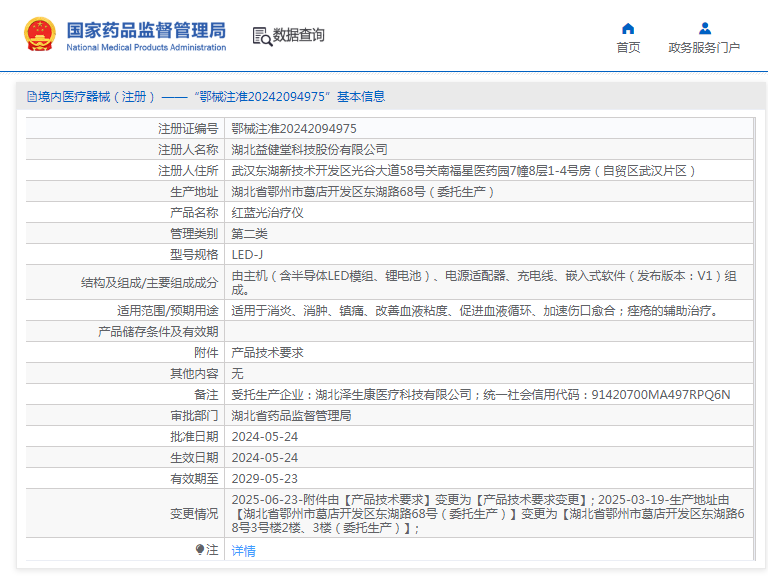Click the 产品技术要求 attachment cell

pos(267,352)
